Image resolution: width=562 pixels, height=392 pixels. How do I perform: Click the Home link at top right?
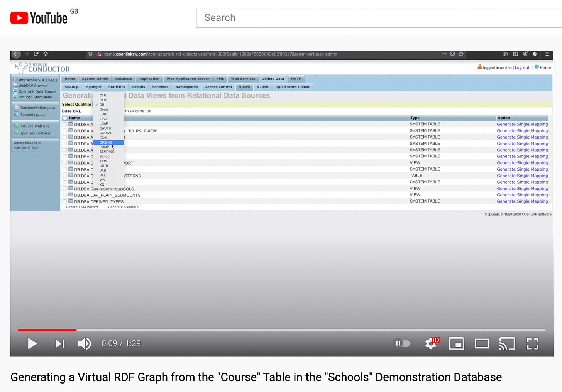545,68
